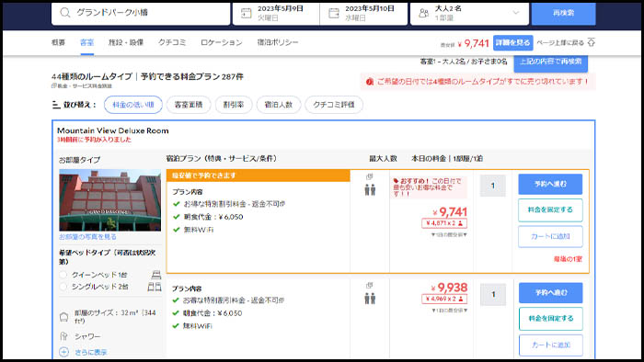This screenshot has height=362, width=644.
Task: Click copy icon above ¥9,741 plan occupancy
Action: (369, 176)
